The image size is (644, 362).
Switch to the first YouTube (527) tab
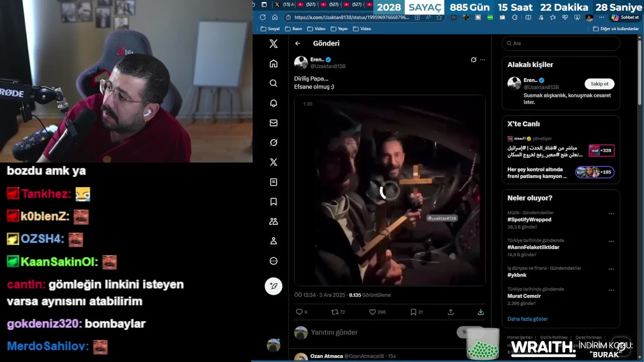click(307, 5)
